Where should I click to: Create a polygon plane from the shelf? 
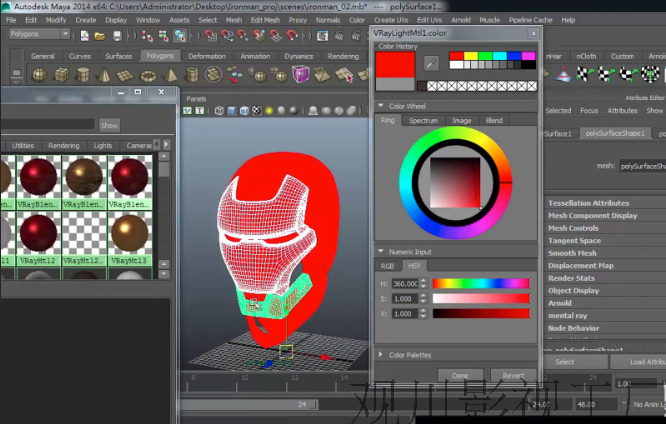pos(125,76)
